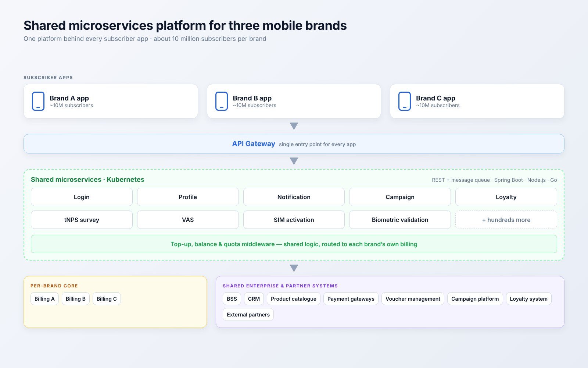
Task: Click the External partners chip
Action: coord(248,315)
